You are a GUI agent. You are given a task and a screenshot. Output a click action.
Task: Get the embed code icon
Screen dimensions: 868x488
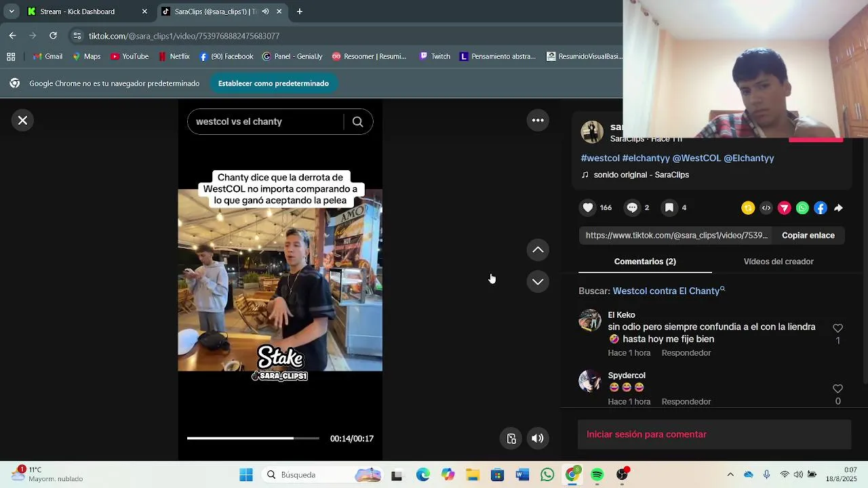pyautogui.click(x=766, y=208)
